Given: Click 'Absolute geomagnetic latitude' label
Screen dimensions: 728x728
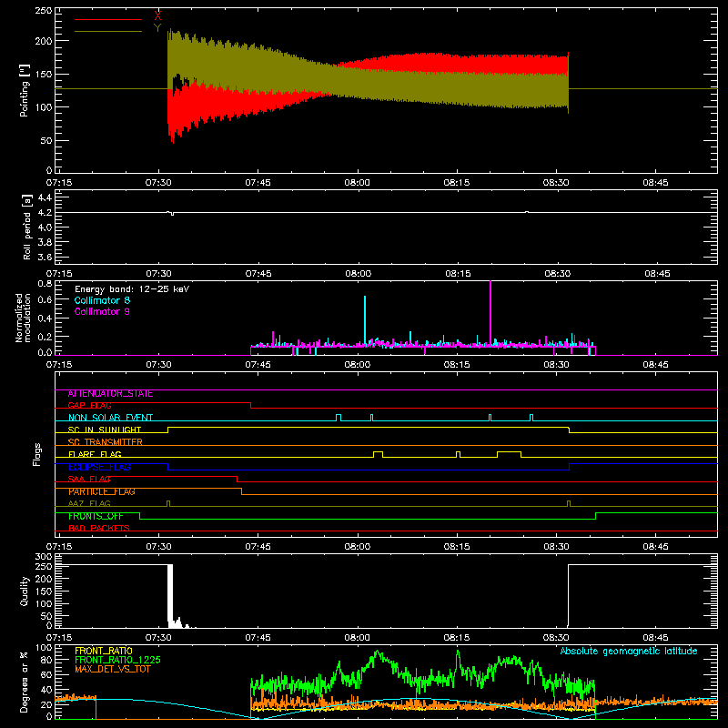Looking at the screenshot, I should [629, 651].
